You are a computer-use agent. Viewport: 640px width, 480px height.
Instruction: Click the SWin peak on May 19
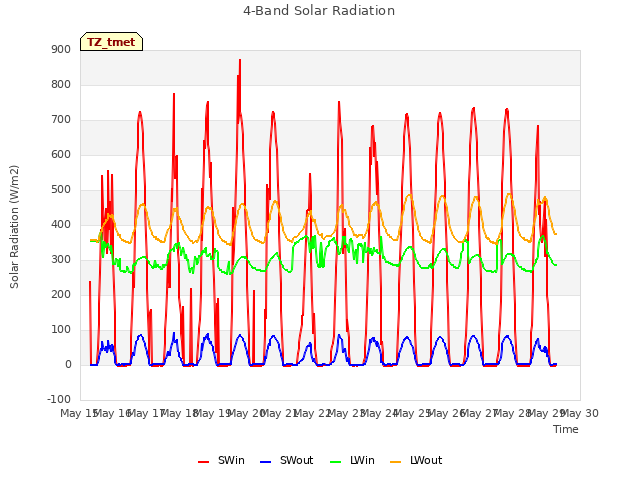(x=240, y=60)
